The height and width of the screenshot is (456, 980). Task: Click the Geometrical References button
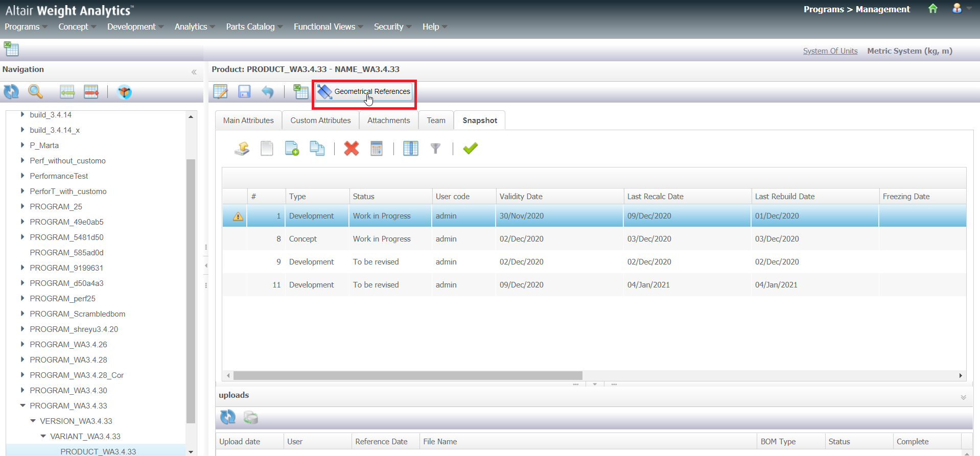pos(364,92)
